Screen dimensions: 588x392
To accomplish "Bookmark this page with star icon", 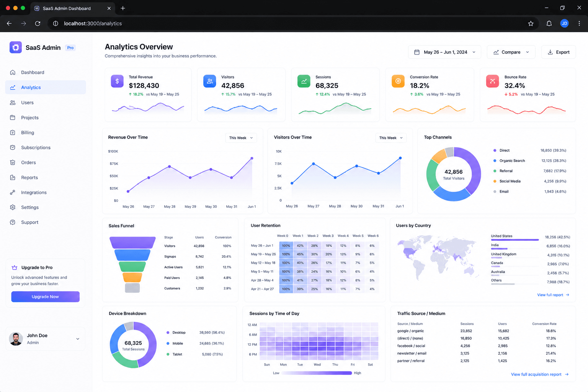I will (531, 23).
